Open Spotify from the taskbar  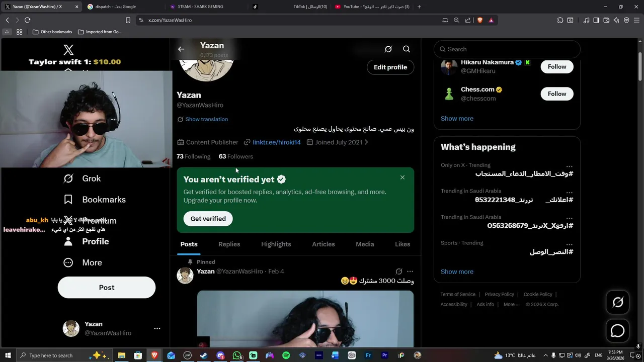286,355
